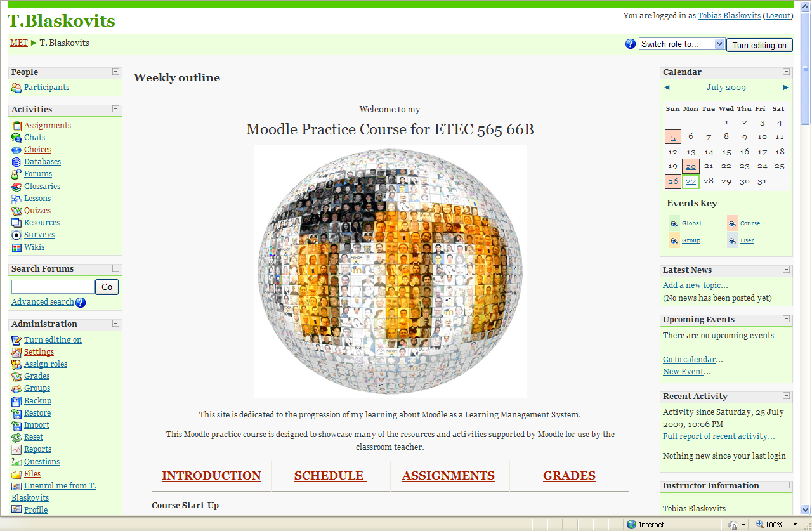Collapse the Latest News block

(x=786, y=270)
